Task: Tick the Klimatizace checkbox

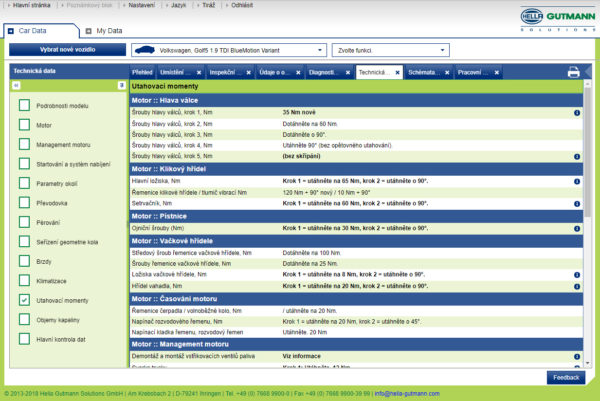Action: click(24, 279)
